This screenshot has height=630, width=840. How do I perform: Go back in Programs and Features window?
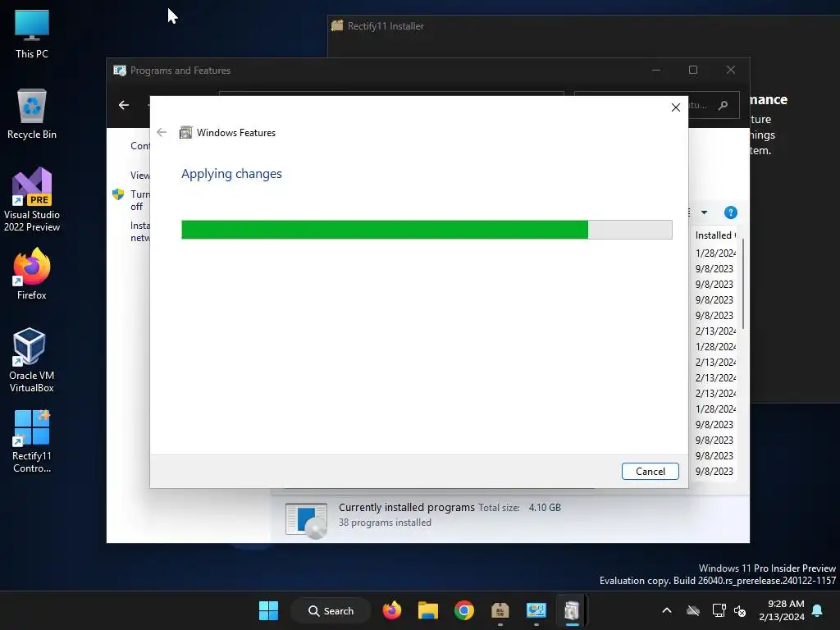(124, 105)
